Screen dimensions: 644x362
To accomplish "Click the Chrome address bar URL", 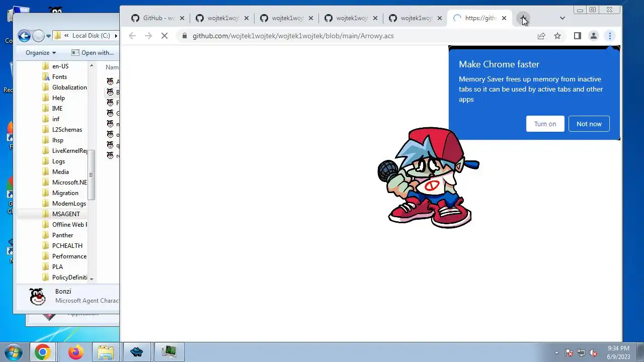I will (293, 36).
